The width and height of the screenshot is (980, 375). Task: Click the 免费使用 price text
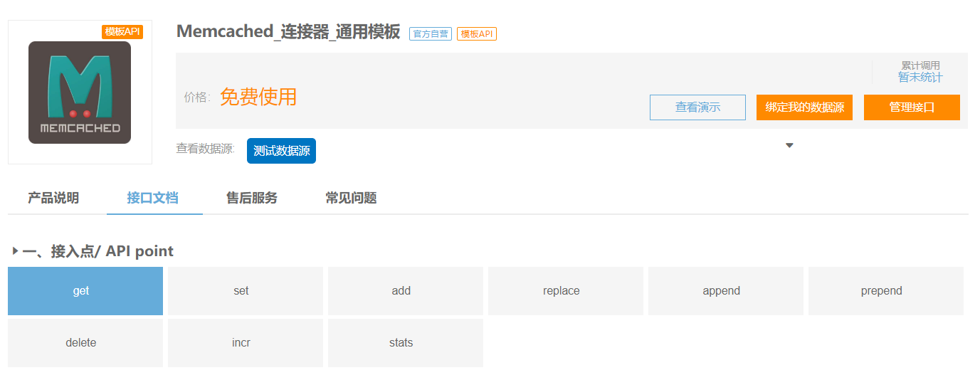[x=258, y=97]
